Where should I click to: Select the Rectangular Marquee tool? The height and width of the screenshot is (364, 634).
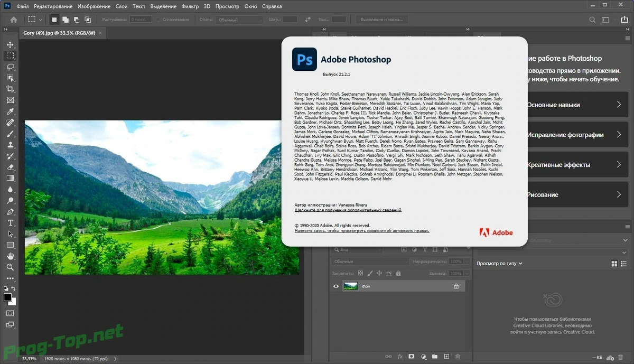[10, 55]
